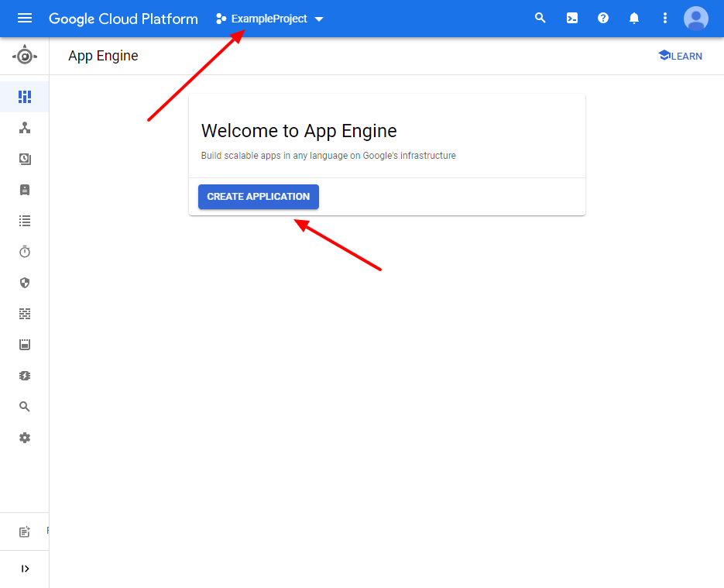Open the user account avatar
The image size is (724, 588).
click(696, 19)
